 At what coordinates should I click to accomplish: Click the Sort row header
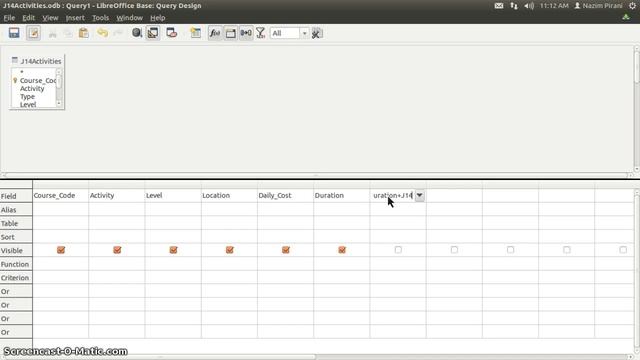pyautogui.click(x=16, y=237)
